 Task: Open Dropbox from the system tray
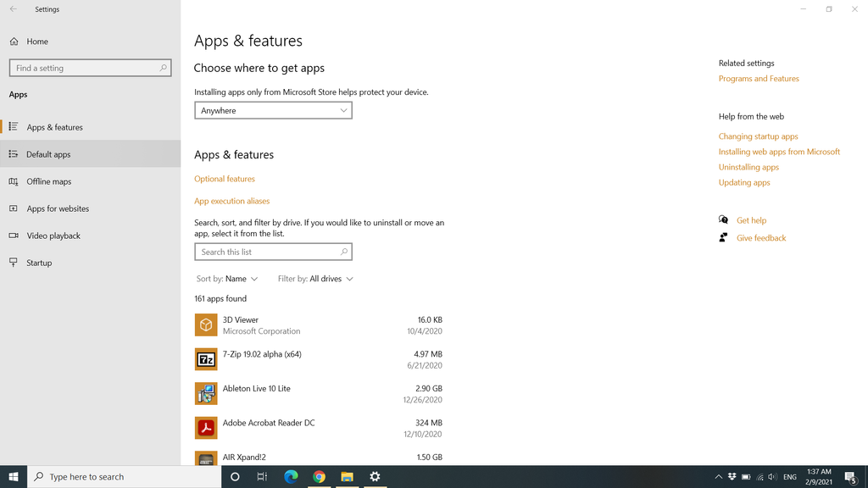tap(732, 476)
